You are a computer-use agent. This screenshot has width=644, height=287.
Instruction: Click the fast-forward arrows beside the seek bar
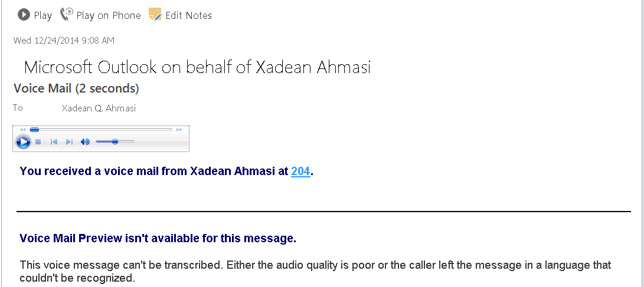pyautogui.click(x=179, y=130)
